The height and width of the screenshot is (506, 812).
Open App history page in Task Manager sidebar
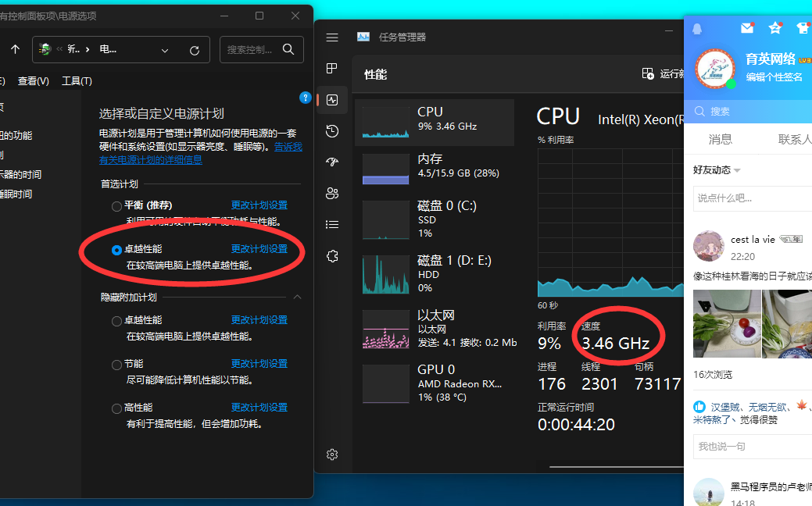[332, 131]
